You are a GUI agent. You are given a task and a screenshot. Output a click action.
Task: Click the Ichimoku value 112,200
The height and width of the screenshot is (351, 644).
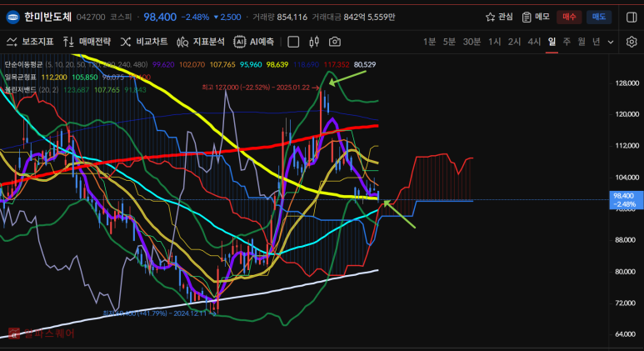click(x=54, y=77)
